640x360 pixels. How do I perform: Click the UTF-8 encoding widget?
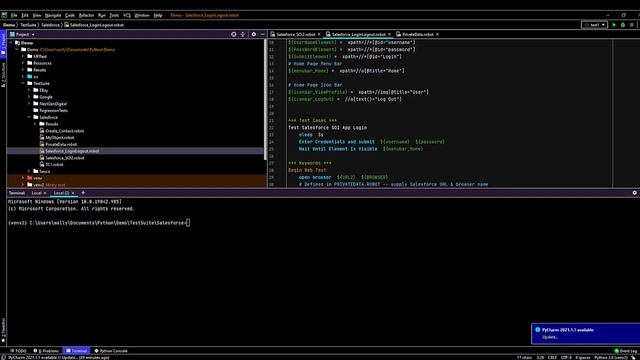(x=566, y=358)
